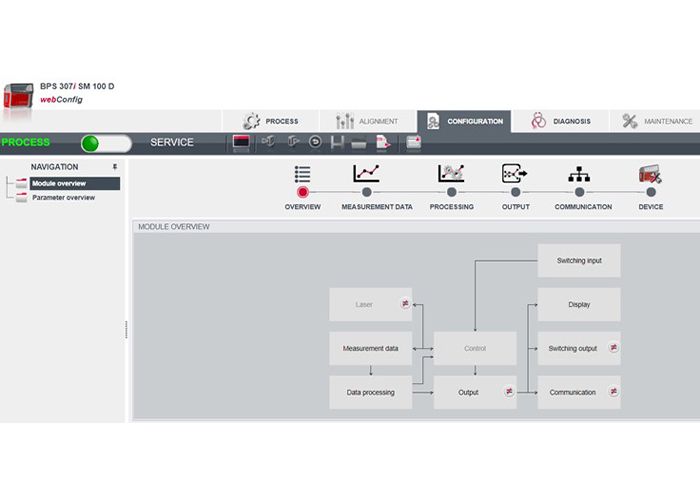Click the PROCESSING gears chart icon
Screen dimensions: 700x500
[x=451, y=173]
